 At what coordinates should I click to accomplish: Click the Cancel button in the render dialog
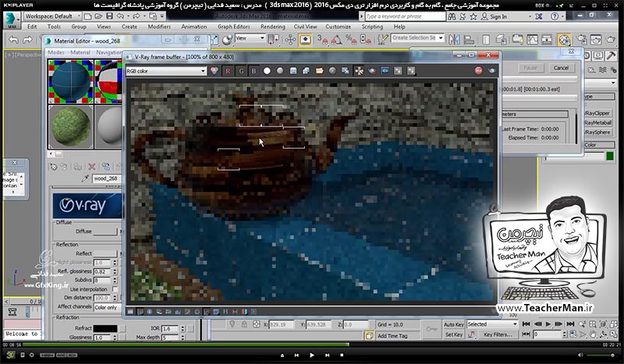(561, 68)
